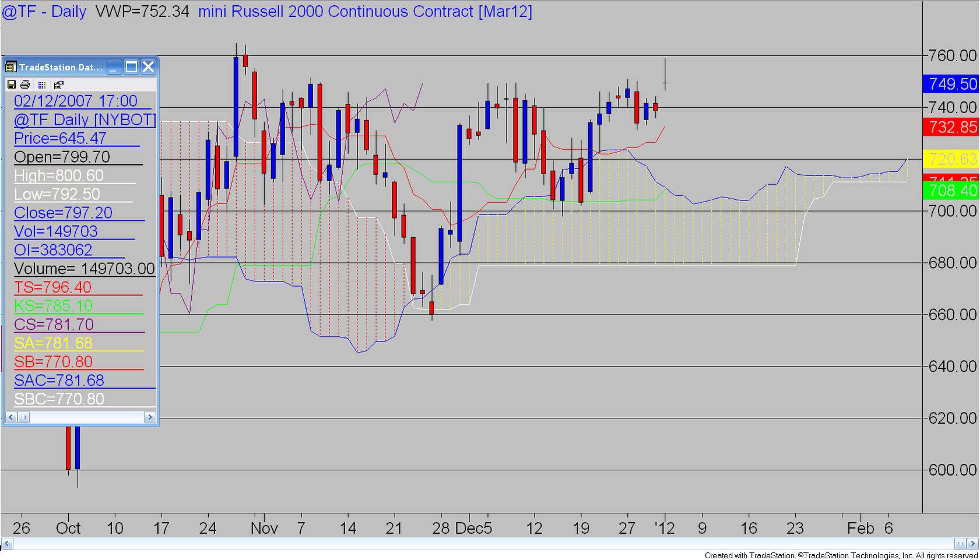980x560 pixels.
Task: Click the 14 label on the date axis
Action: pyautogui.click(x=348, y=529)
